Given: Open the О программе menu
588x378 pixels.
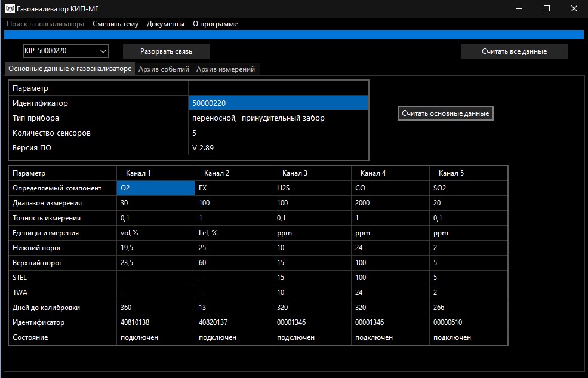Looking at the screenshot, I should (215, 24).
